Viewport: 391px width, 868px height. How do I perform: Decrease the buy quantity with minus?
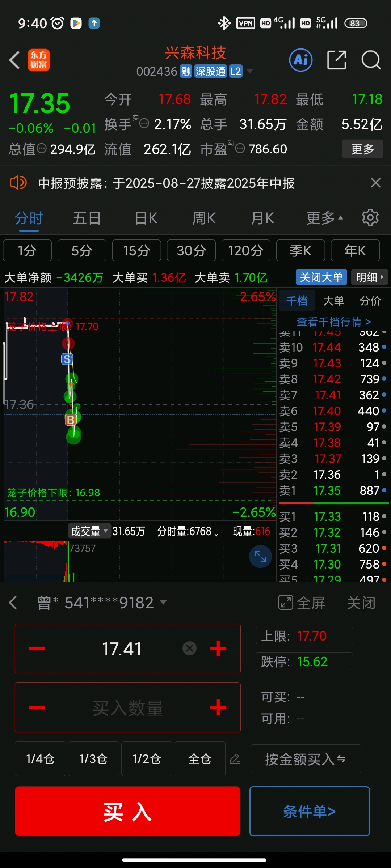(37, 707)
